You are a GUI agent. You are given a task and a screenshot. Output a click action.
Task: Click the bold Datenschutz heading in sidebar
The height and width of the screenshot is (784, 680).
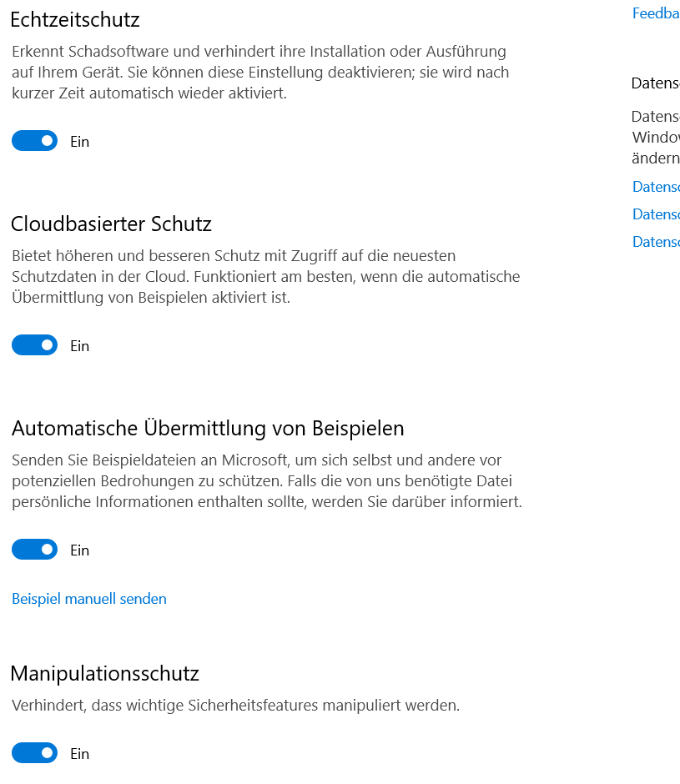tap(656, 83)
